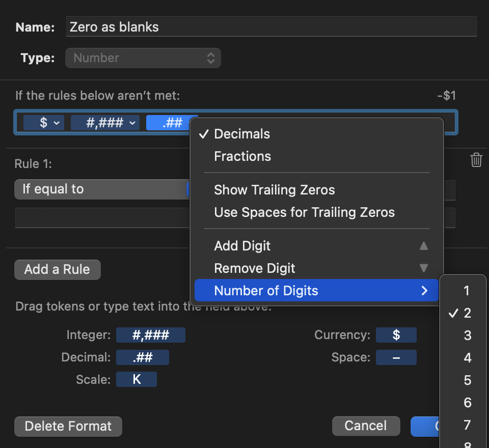
Task: Click the Name text field
Action: coord(271,27)
